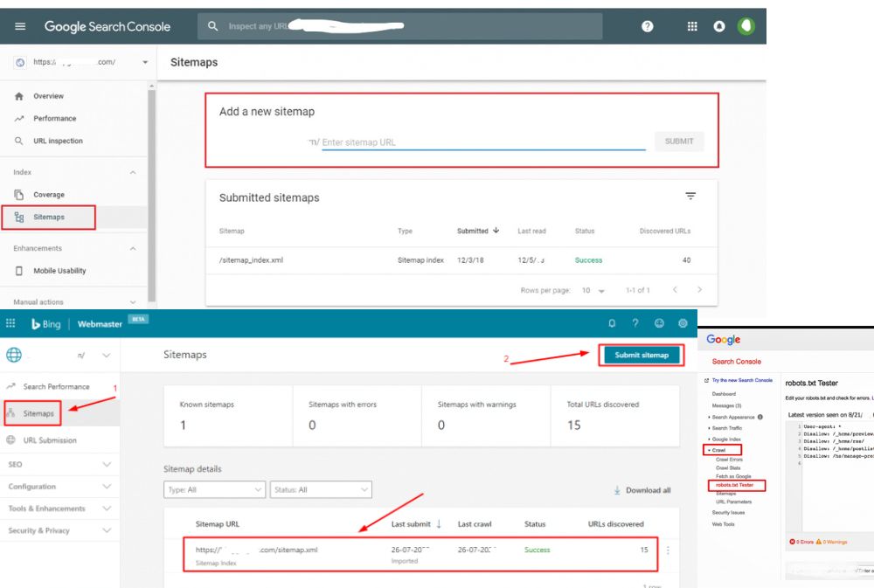The image size is (874, 588).
Task: Open the help icon in Search Console toolbar
Action: point(646,26)
